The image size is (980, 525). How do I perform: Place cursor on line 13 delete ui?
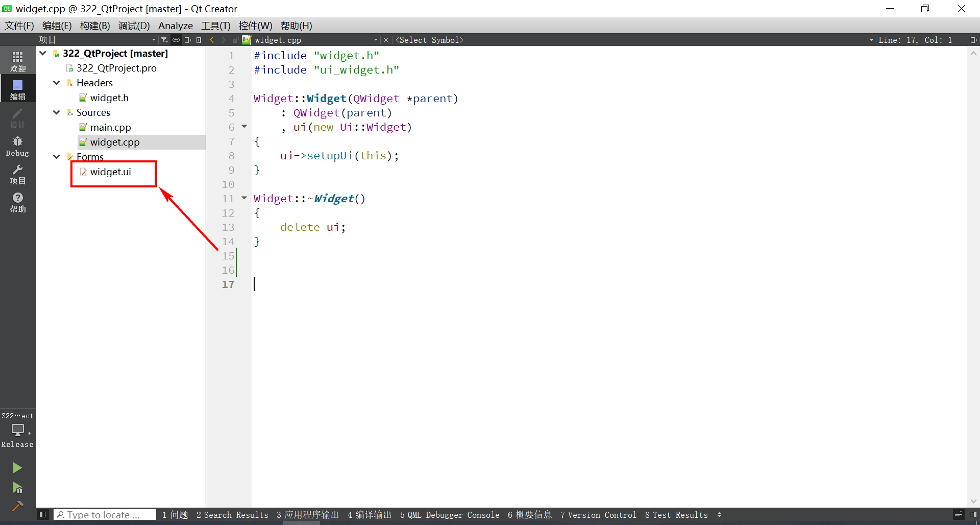(313, 227)
